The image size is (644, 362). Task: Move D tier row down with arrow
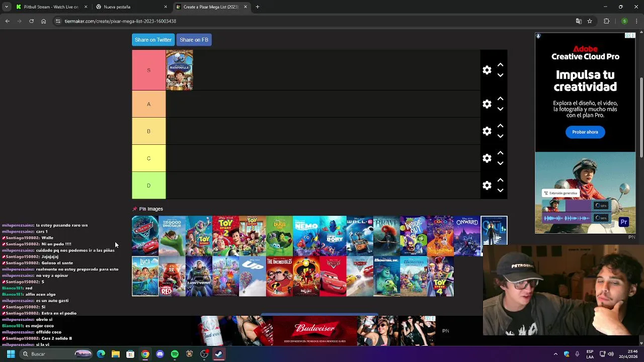[500, 191]
